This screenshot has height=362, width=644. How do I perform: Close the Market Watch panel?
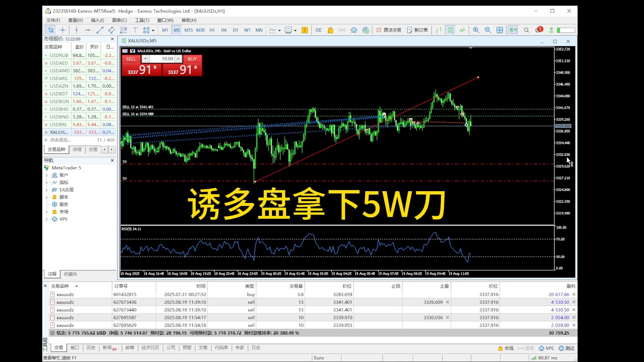coord(112,39)
